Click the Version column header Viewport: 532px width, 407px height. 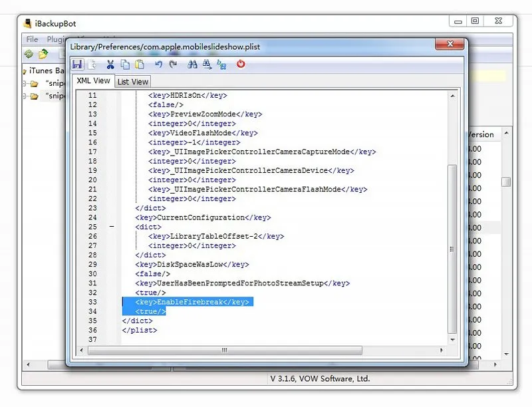[481, 134]
